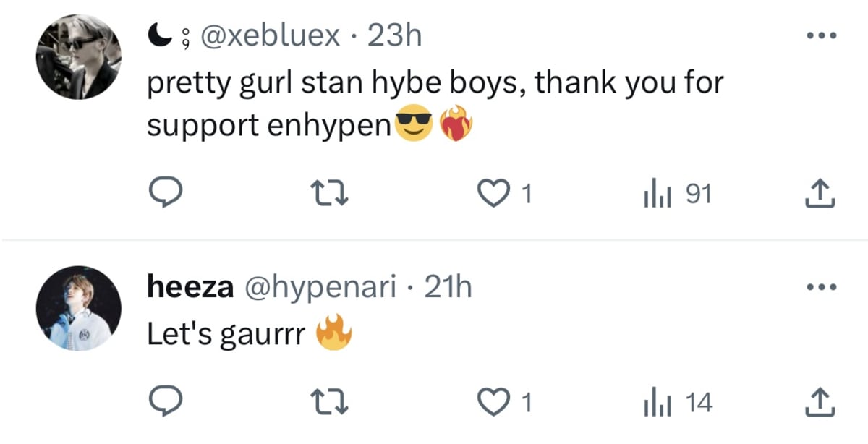Open @xebluex profile picture
Image resolution: width=868 pixels, height=444 pixels.
(x=77, y=56)
